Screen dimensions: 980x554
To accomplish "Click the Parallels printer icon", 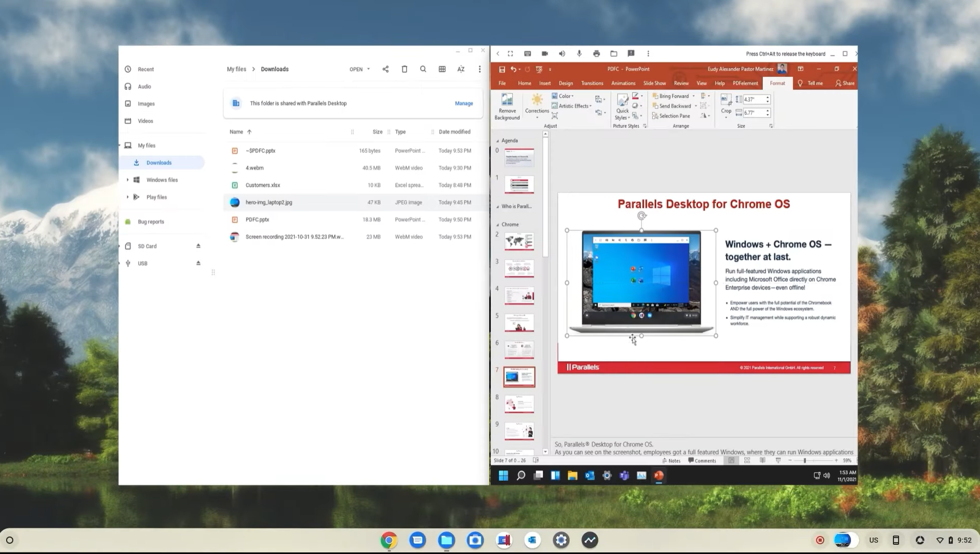I will (596, 54).
